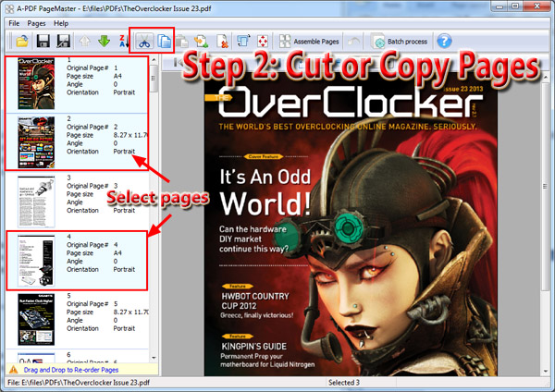
Task: Select page 4 thumbnail in the list
Action: [x=36, y=261]
